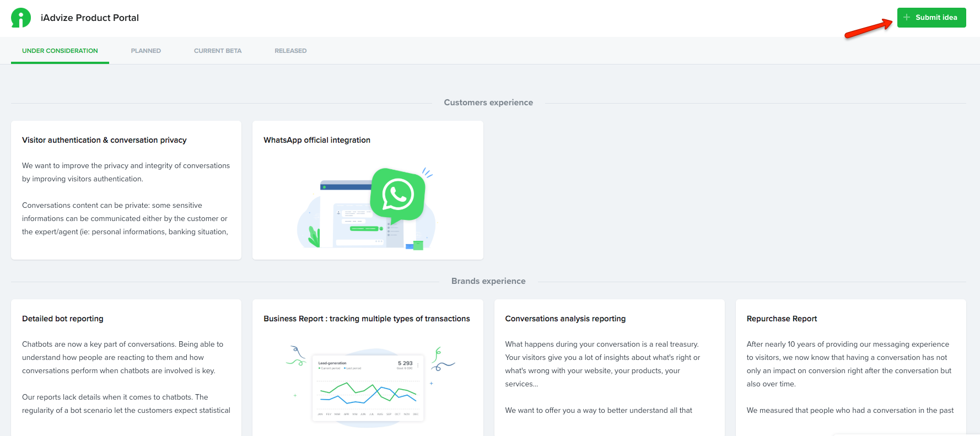Click the Customers experience section heading
This screenshot has width=980, height=436.
tap(488, 103)
